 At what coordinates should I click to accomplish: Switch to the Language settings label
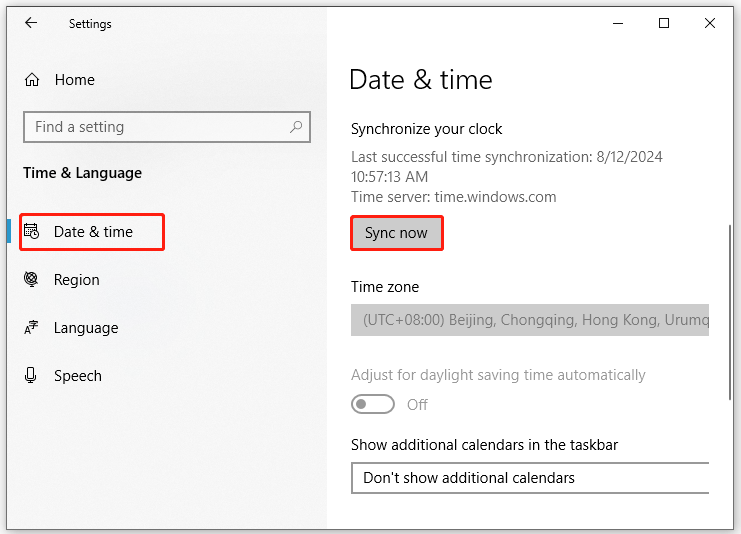pos(86,328)
